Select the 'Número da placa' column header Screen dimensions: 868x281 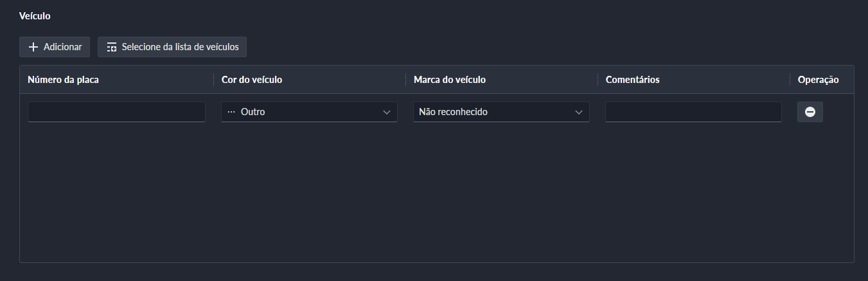[63, 80]
